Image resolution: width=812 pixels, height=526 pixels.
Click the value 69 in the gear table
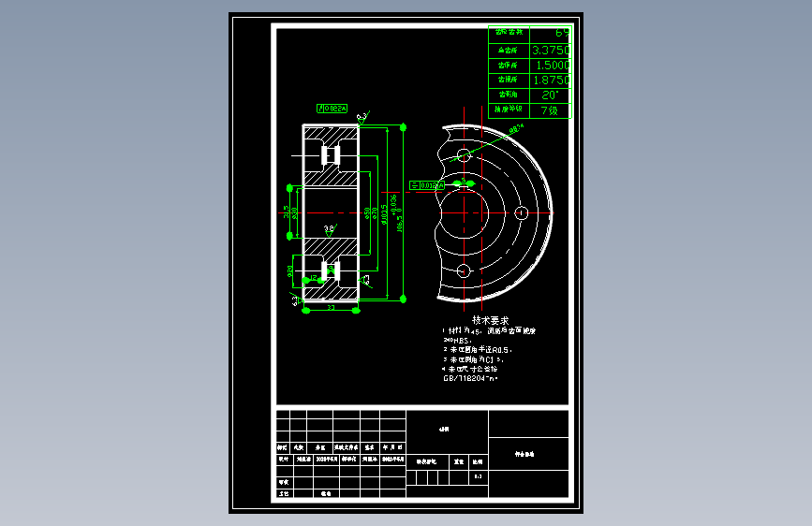coord(562,33)
